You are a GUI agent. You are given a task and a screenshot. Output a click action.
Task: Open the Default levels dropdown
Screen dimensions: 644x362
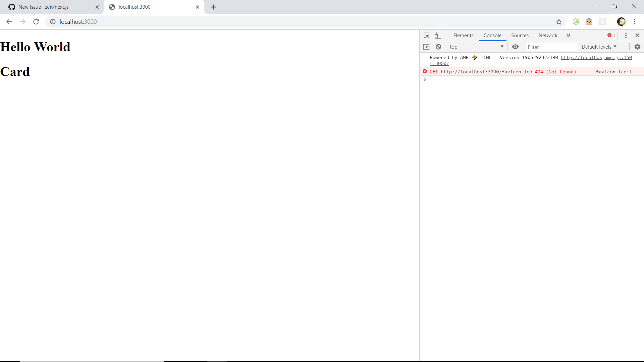[599, 47]
